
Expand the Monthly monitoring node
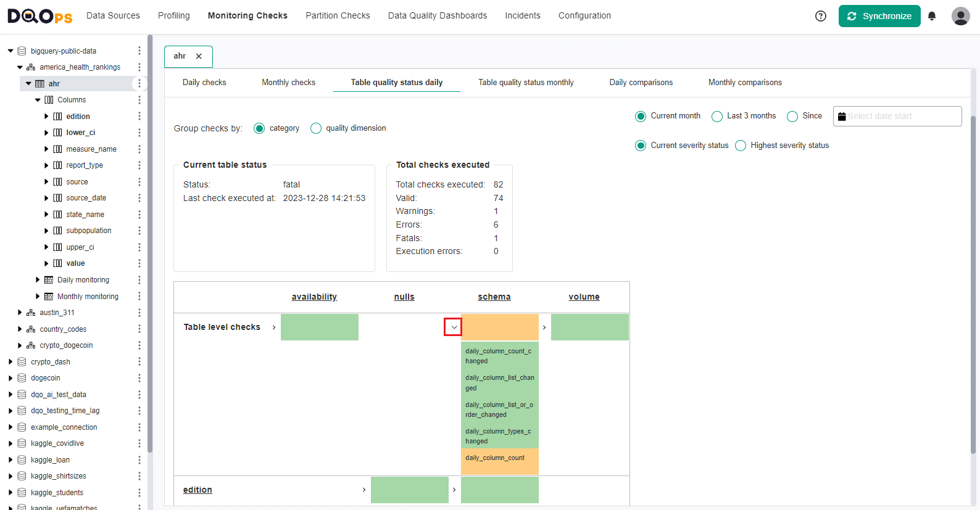coord(38,297)
